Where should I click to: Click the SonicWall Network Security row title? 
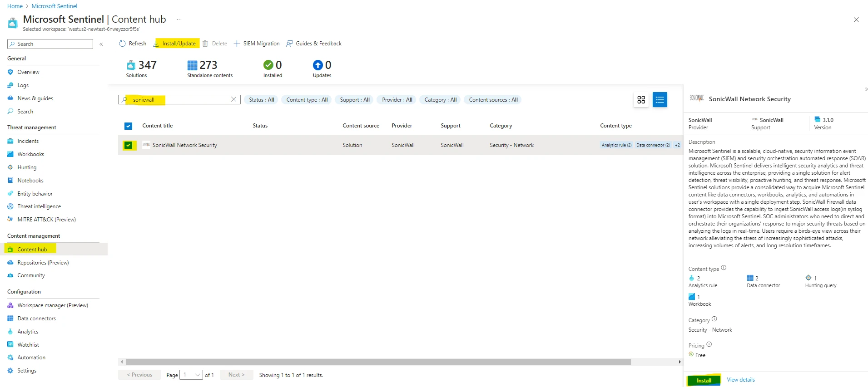(185, 145)
